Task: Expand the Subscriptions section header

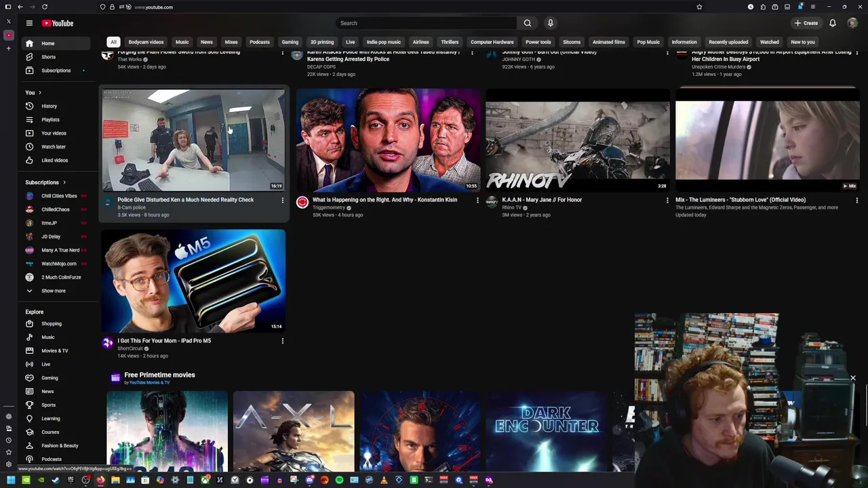Action: (45, 182)
